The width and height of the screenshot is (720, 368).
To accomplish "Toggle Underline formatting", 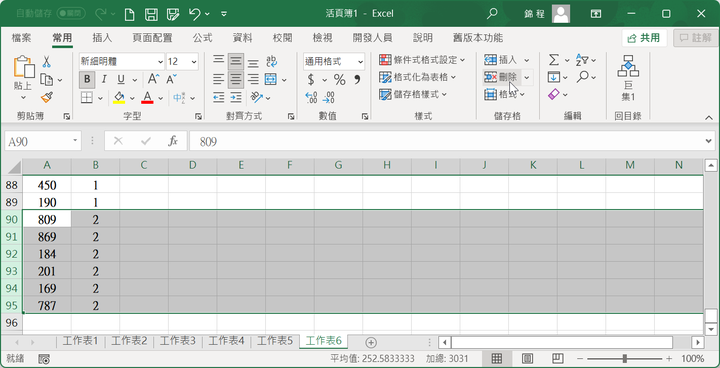I will 121,79.
